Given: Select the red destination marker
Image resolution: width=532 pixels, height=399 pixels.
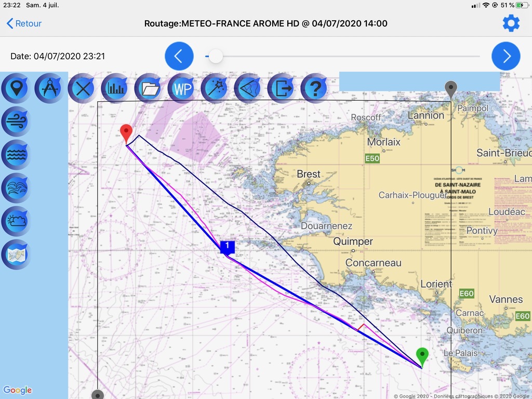Looking at the screenshot, I should click(126, 134).
